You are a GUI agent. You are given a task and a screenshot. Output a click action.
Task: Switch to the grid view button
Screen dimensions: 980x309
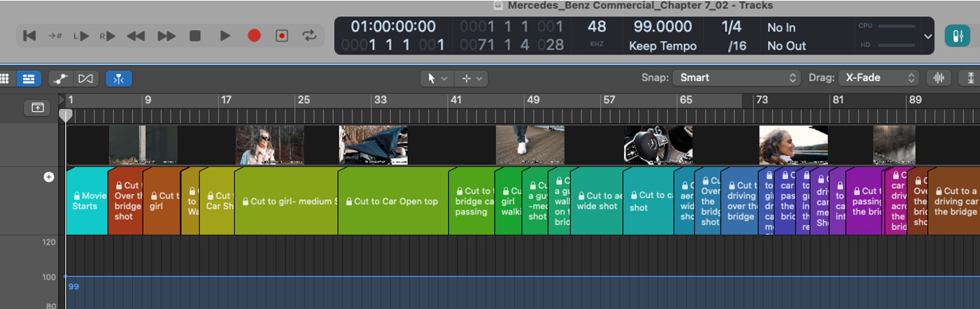(4, 79)
